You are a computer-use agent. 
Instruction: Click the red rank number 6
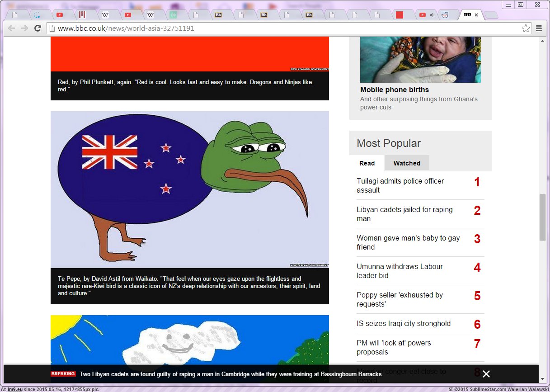coord(477,324)
